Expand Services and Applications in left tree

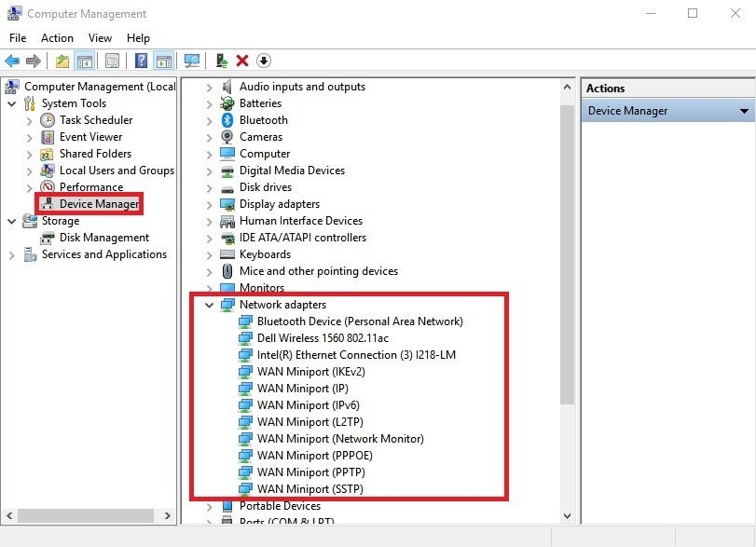pos(12,254)
